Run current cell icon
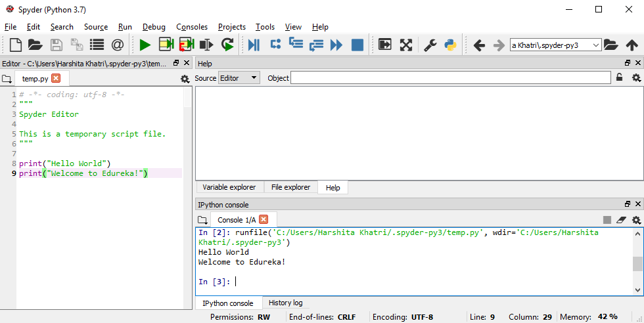The width and height of the screenshot is (644, 323). pos(166,45)
